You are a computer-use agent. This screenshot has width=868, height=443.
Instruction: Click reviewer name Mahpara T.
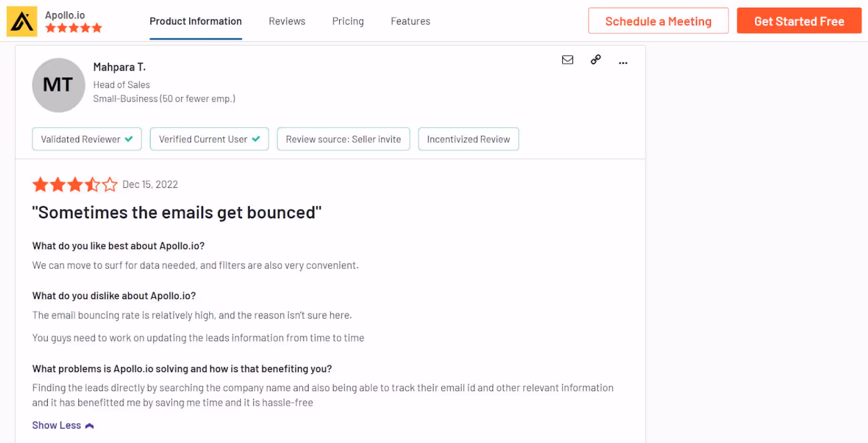(119, 67)
